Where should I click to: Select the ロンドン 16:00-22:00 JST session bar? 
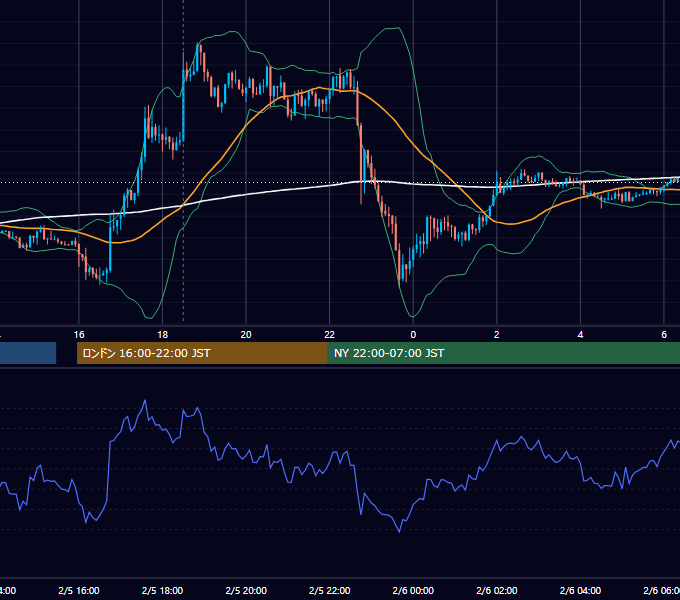202,353
